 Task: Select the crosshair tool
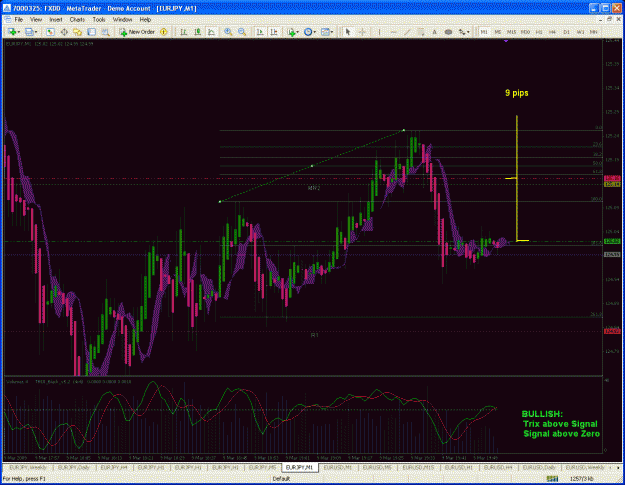point(362,32)
